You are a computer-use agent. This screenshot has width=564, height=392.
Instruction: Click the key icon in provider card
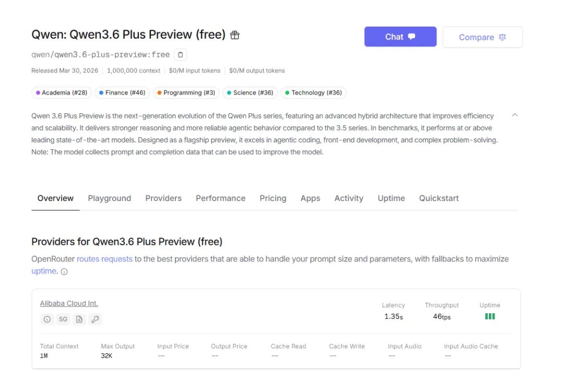pyautogui.click(x=95, y=319)
